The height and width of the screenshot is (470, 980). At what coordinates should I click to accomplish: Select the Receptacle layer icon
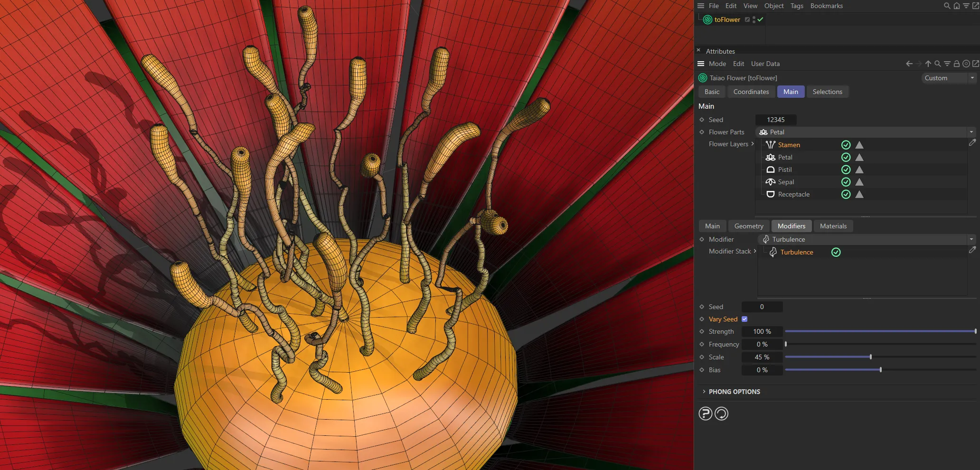770,194
